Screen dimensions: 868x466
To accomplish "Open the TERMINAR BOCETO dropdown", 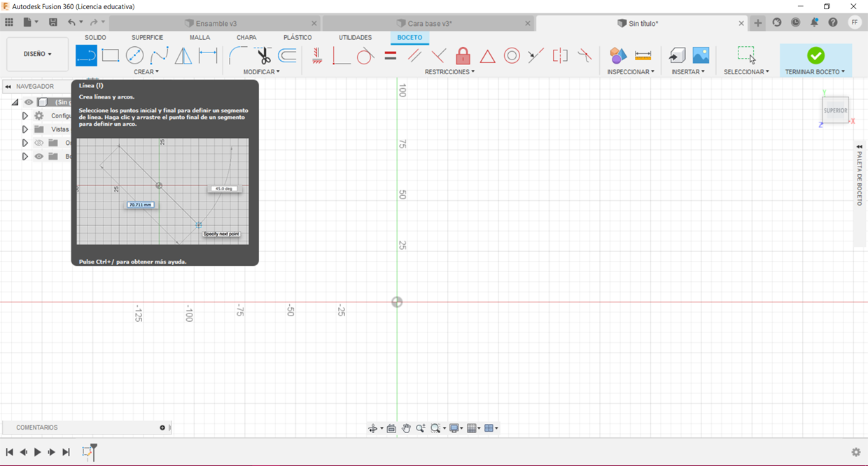I will pos(815,71).
